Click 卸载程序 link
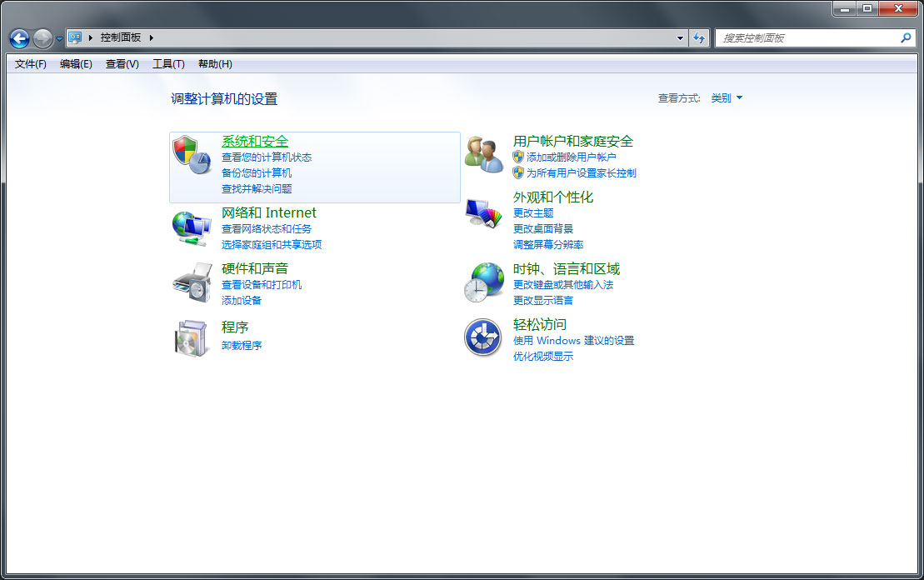924x580 pixels. (242, 345)
